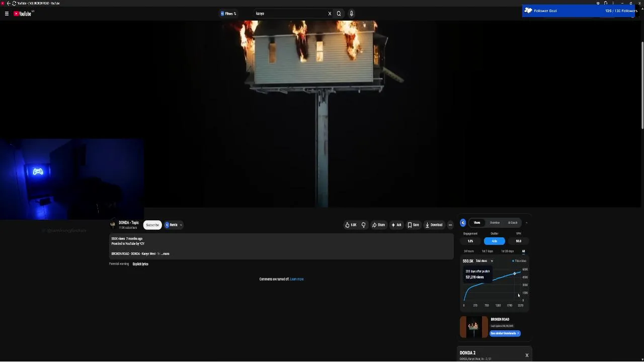Image resolution: width=644 pixels, height=362 pixels.
Task: Click the data point on views chart
Action: tap(515, 274)
